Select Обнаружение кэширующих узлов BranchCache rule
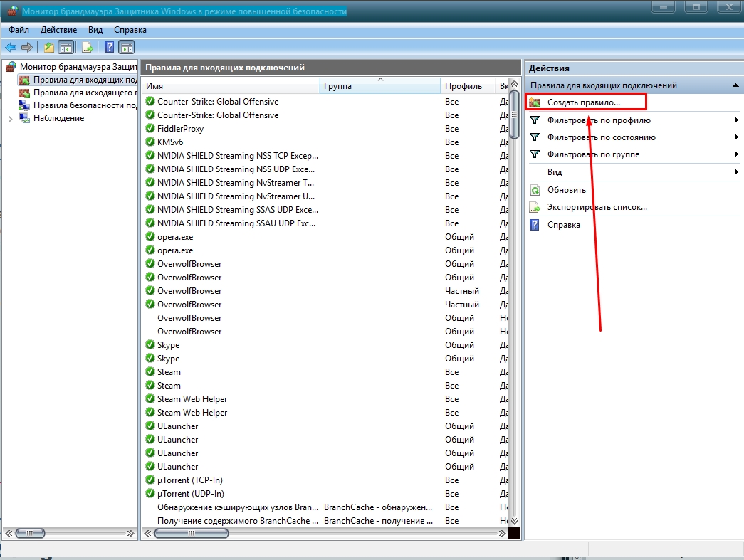This screenshot has width=744, height=560. (x=325, y=507)
